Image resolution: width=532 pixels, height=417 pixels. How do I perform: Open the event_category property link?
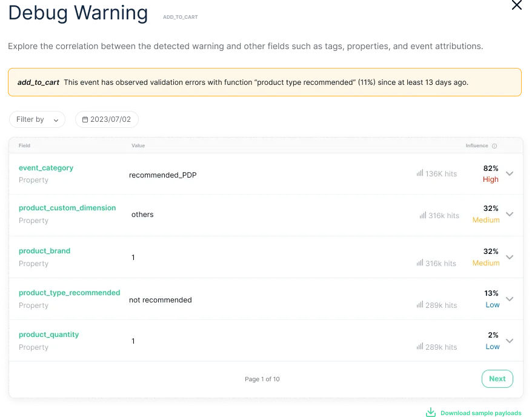click(46, 168)
